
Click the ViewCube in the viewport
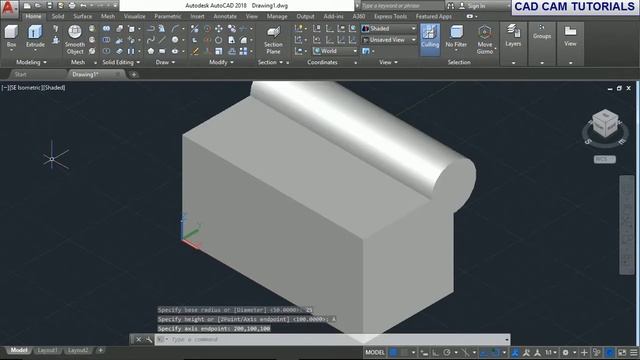click(x=604, y=124)
